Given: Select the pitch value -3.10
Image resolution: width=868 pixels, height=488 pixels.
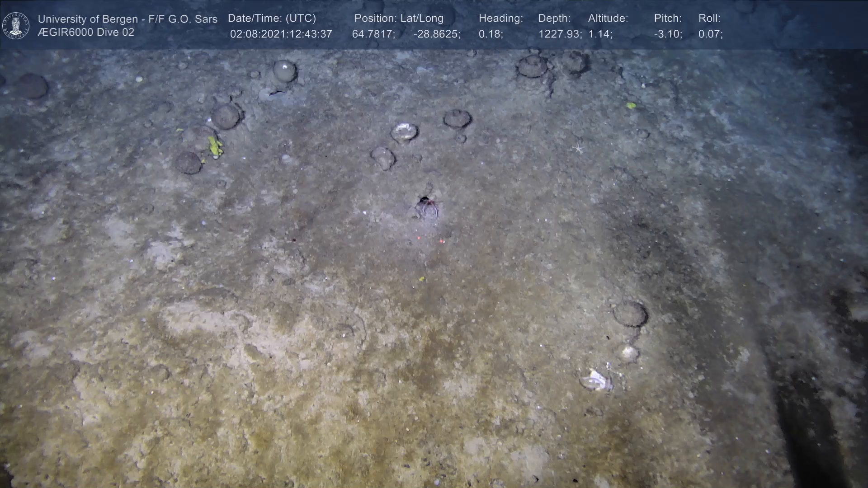Looking at the screenshot, I should click(668, 34).
